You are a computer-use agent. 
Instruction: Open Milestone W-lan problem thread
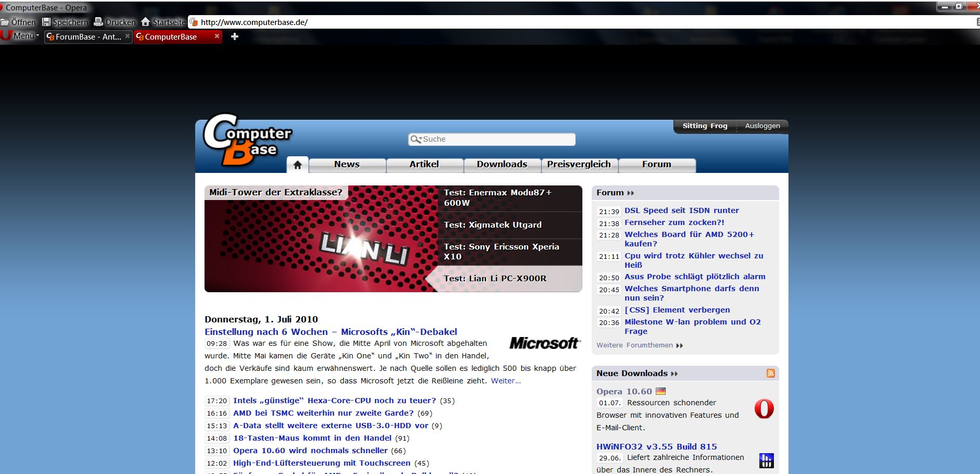tap(693, 327)
